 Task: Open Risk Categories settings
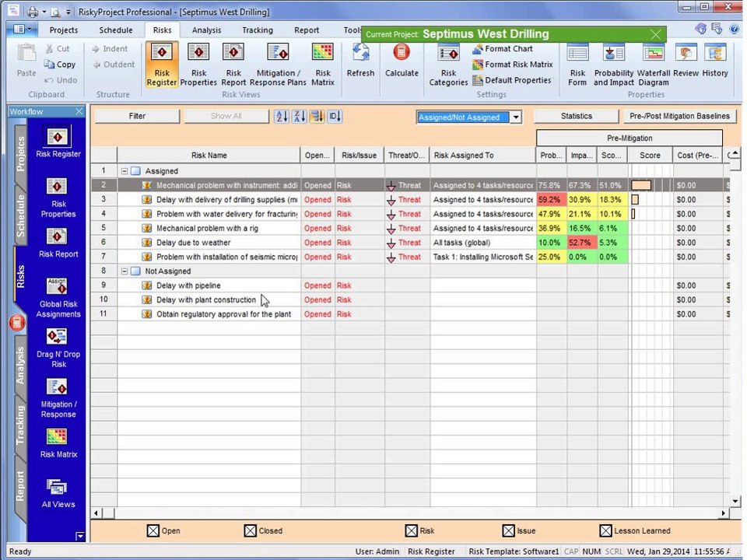point(448,65)
